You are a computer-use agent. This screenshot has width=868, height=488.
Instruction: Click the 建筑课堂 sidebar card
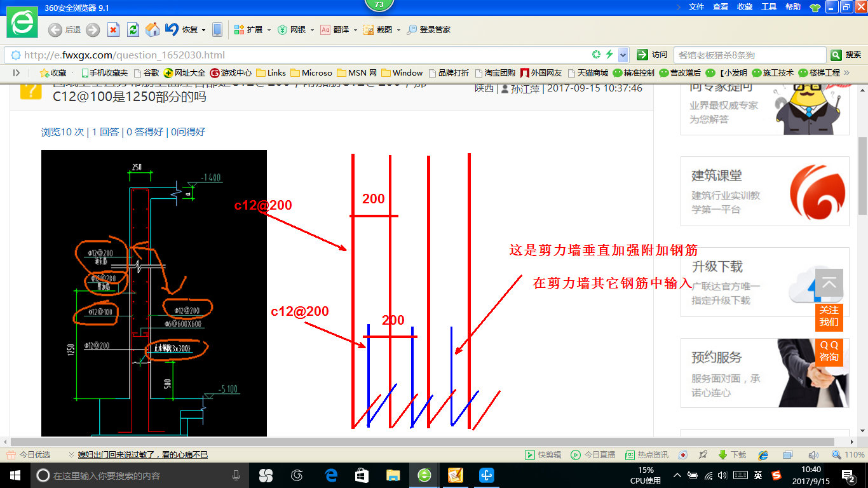click(x=765, y=191)
